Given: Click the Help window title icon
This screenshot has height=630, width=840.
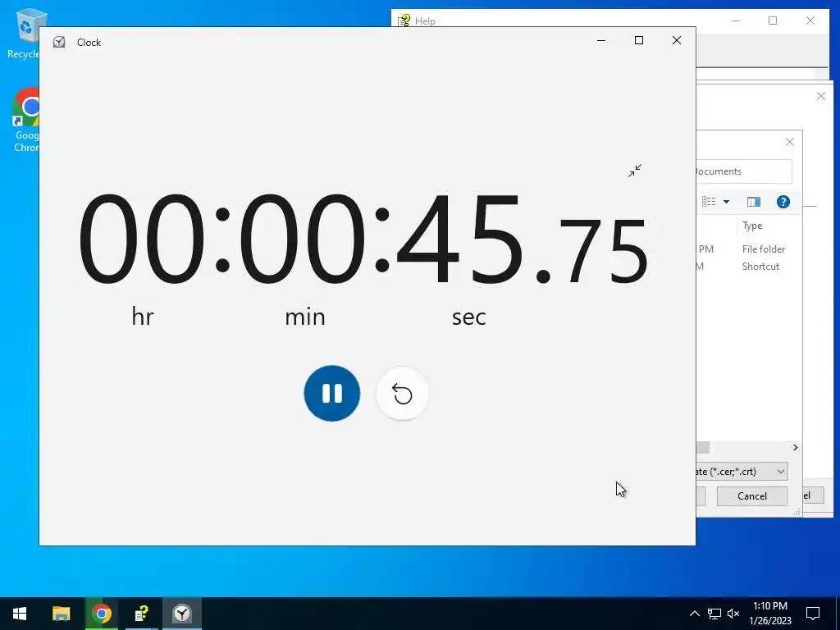Looking at the screenshot, I should coord(404,21).
